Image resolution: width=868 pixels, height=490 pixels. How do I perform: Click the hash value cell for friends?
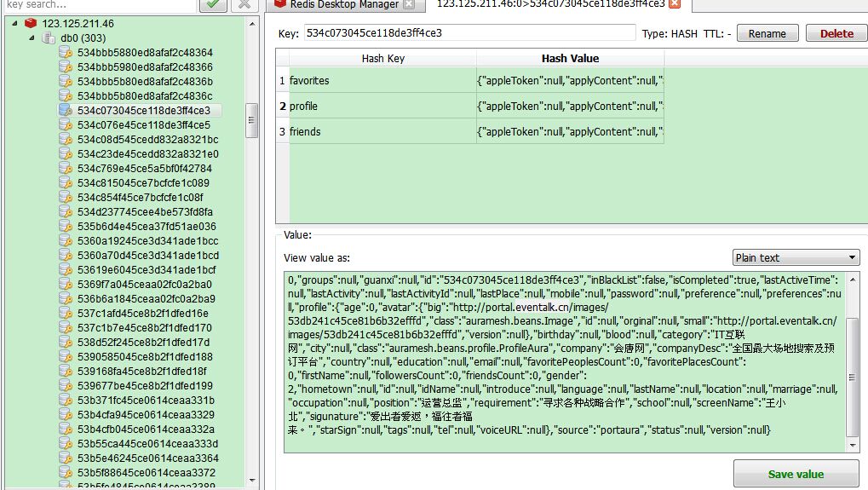click(x=570, y=131)
